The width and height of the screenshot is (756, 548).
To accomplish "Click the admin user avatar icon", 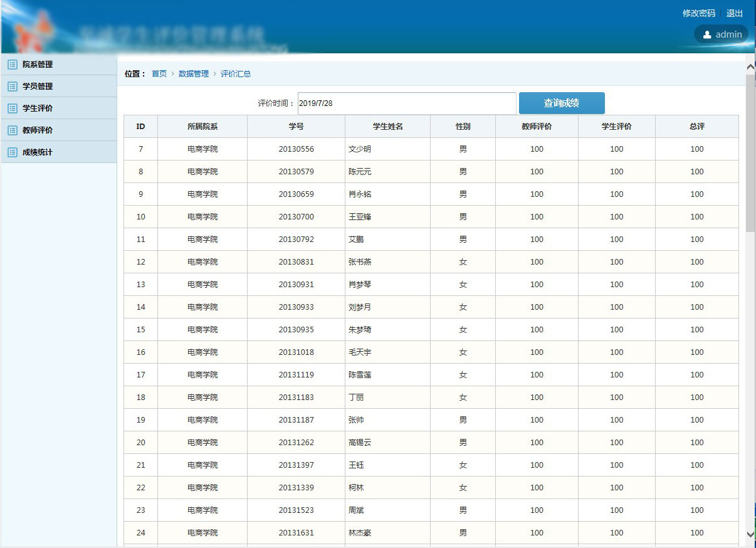I will click(x=707, y=35).
